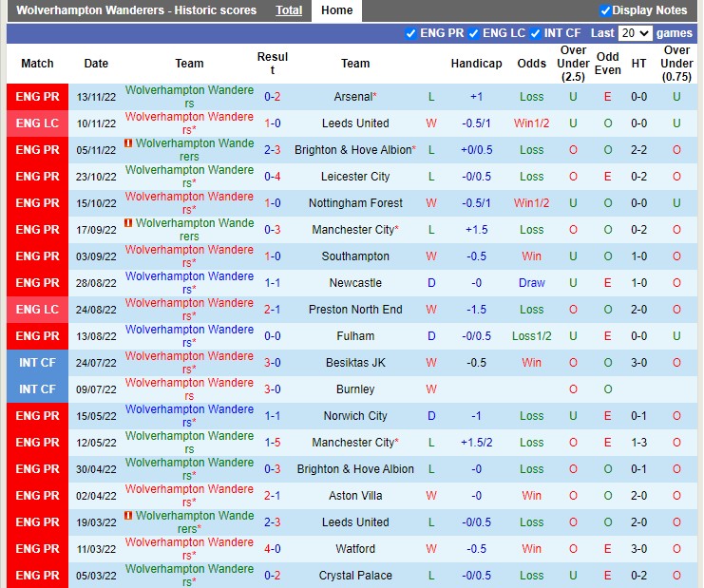
Task: Click the date 15/10/22
Action: [x=96, y=203]
